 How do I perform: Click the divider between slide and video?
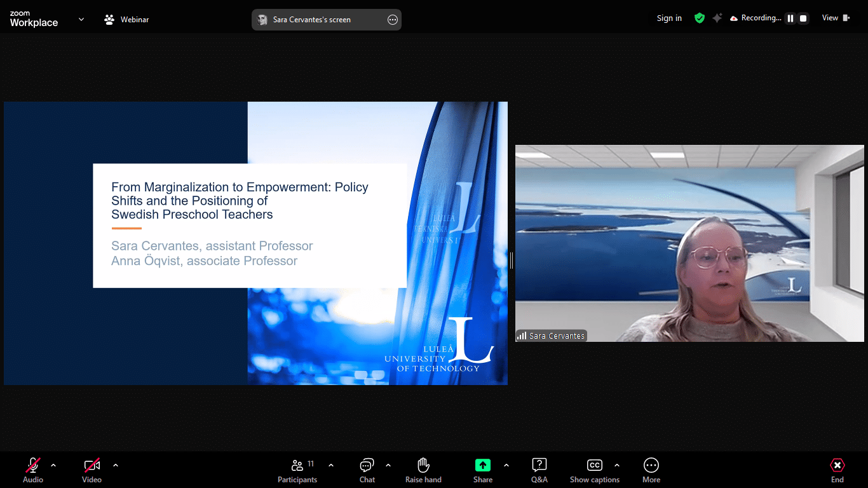click(x=512, y=260)
